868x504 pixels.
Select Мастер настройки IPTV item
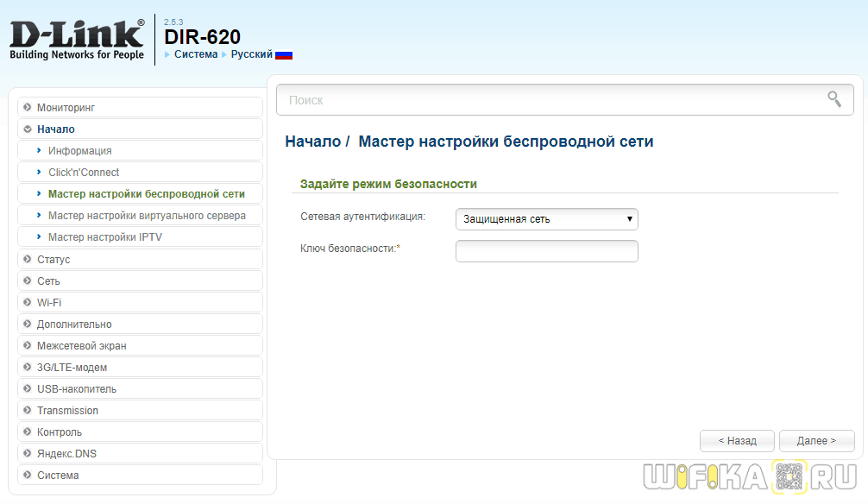[x=105, y=237]
